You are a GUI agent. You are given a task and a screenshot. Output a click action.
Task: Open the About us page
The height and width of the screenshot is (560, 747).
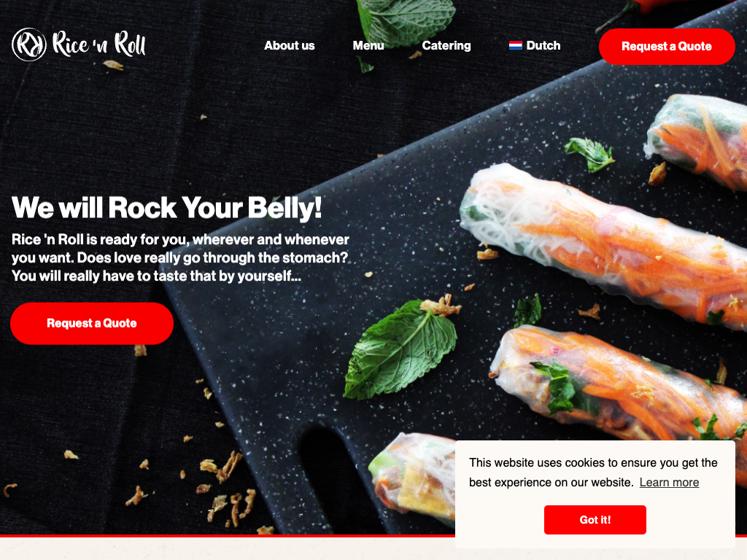point(289,46)
